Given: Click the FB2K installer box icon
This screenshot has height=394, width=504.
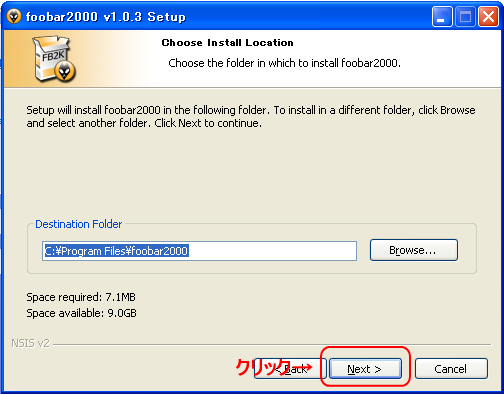Looking at the screenshot, I should (54, 59).
